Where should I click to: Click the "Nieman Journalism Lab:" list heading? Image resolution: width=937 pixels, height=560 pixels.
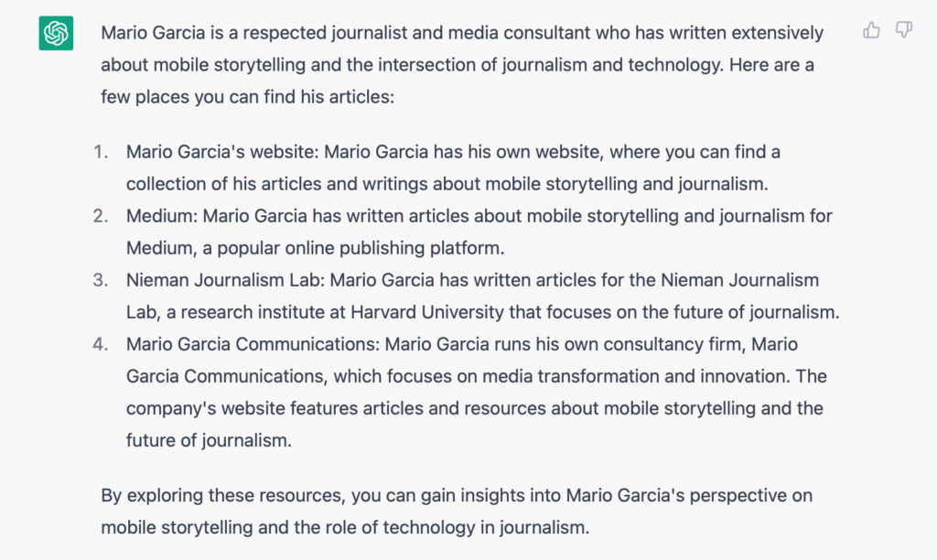pos(225,280)
